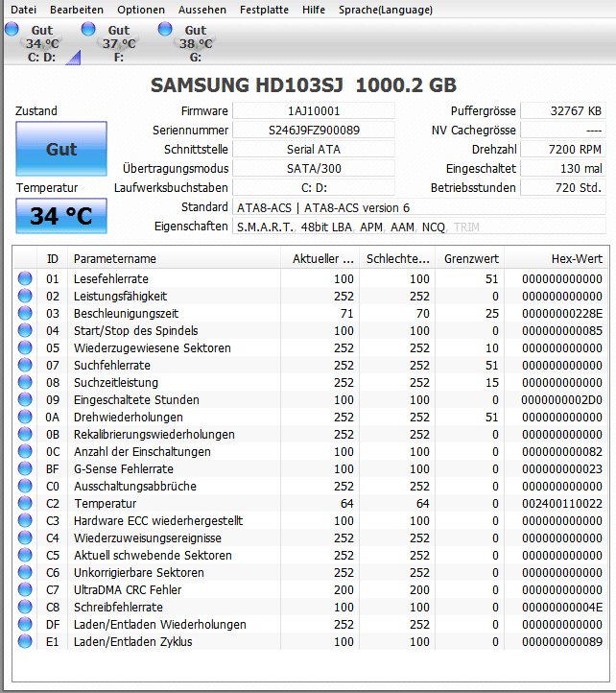
Task: Open the Aussehen menu
Action: coord(202,10)
